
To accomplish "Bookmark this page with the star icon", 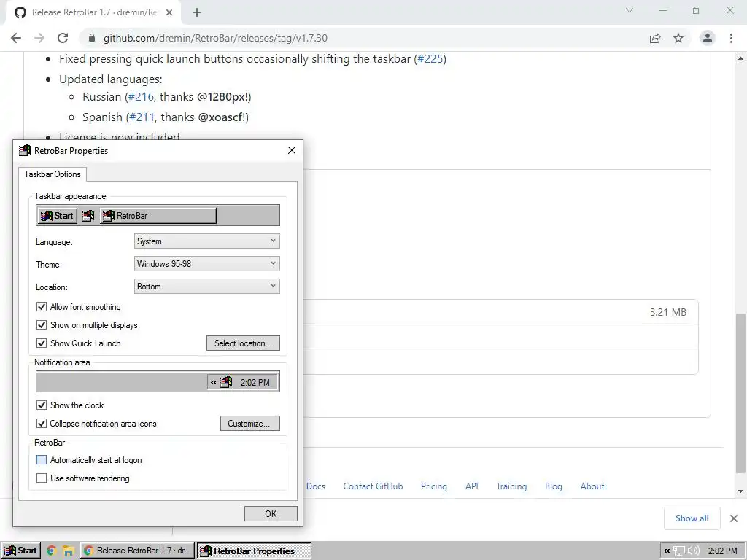I will coord(678,38).
